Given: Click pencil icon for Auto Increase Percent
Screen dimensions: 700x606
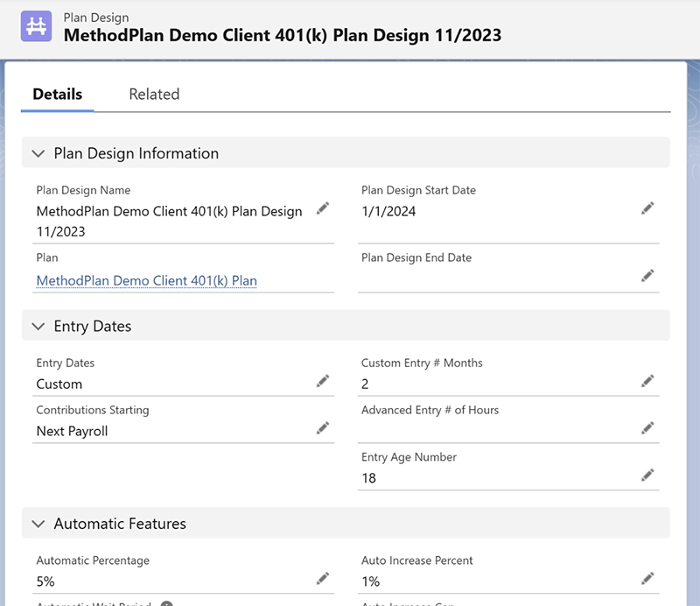Looking at the screenshot, I should coord(647,578).
